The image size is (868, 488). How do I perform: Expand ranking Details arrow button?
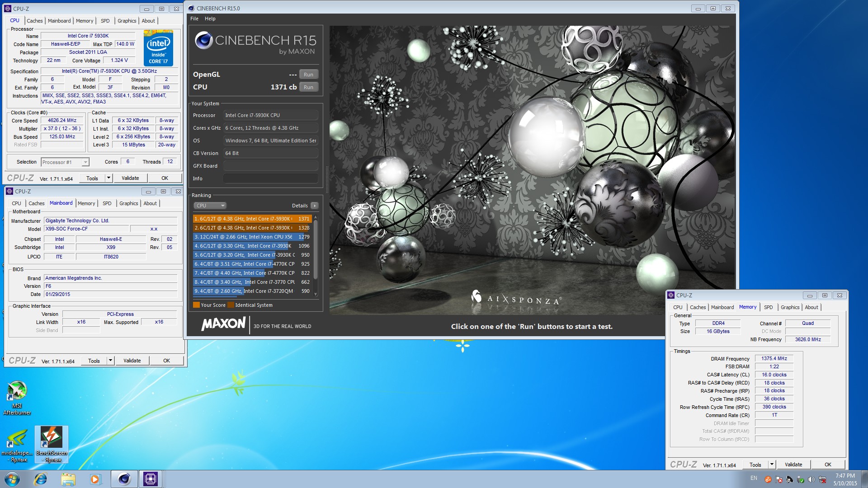tap(315, 206)
